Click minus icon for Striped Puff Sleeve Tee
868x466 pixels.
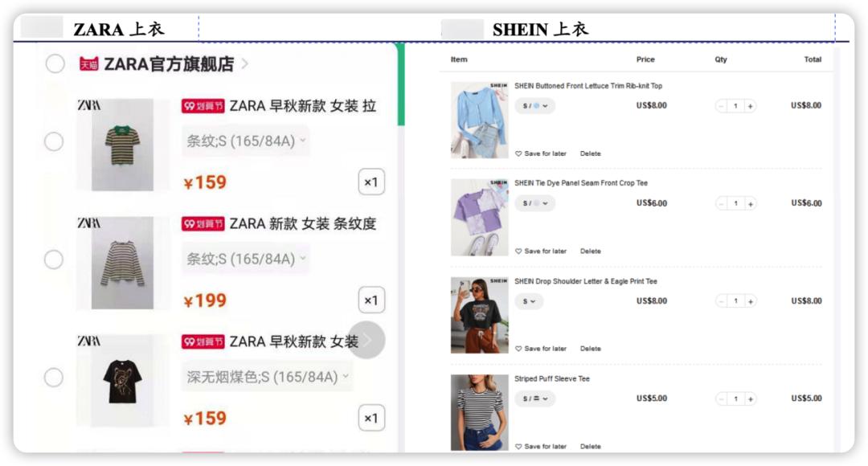(x=721, y=399)
